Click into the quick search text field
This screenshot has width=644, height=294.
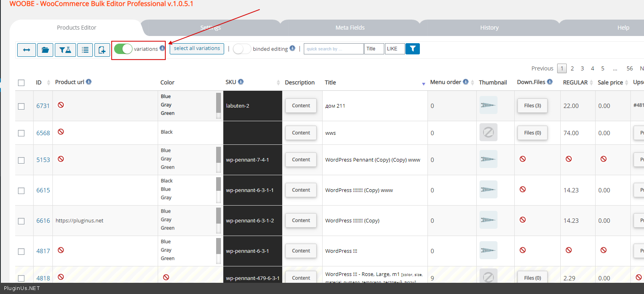333,49
